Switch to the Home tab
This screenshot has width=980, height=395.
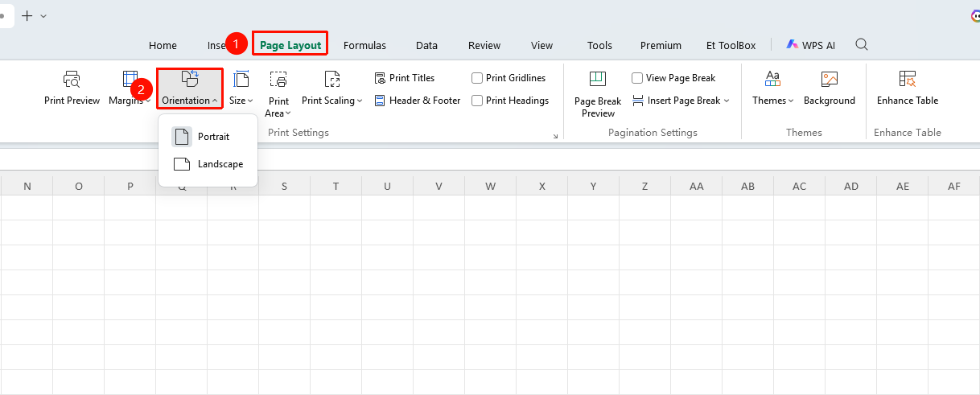[x=163, y=45]
